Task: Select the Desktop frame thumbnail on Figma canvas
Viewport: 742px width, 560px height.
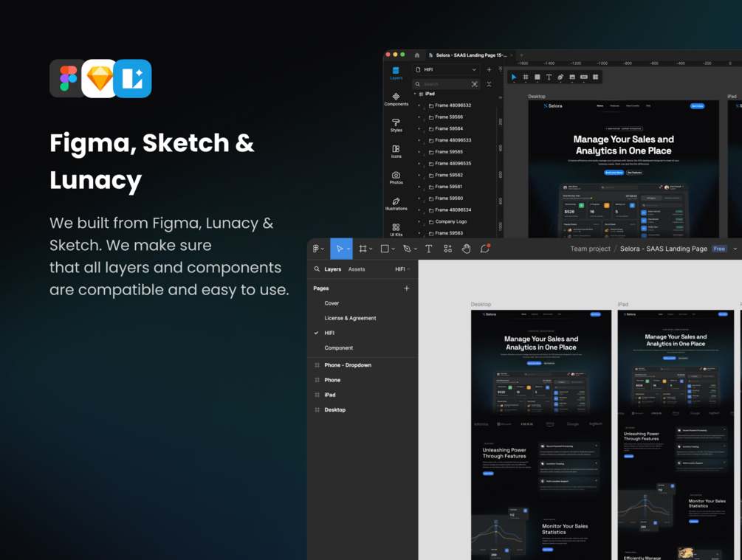Action: [541, 435]
